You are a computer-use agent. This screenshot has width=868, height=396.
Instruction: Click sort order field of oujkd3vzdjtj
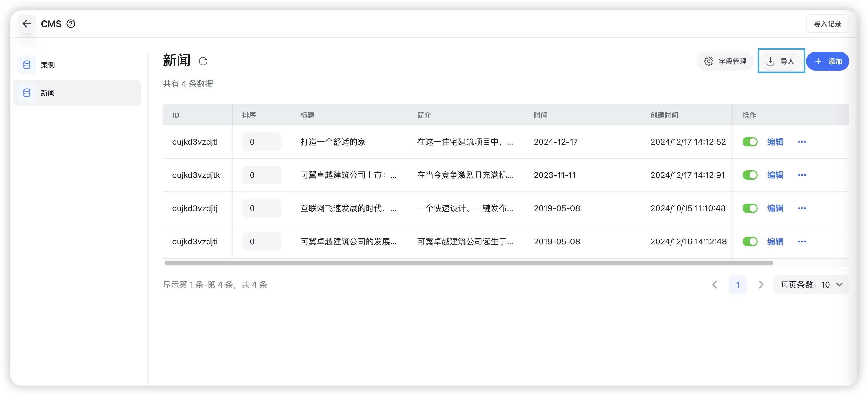click(261, 208)
